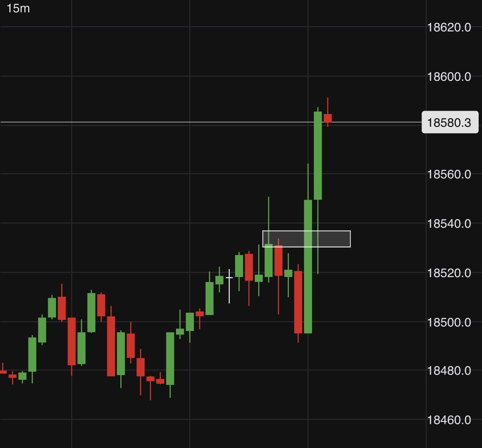Click the partial red candle at far left edge

pyautogui.click(x=3, y=372)
